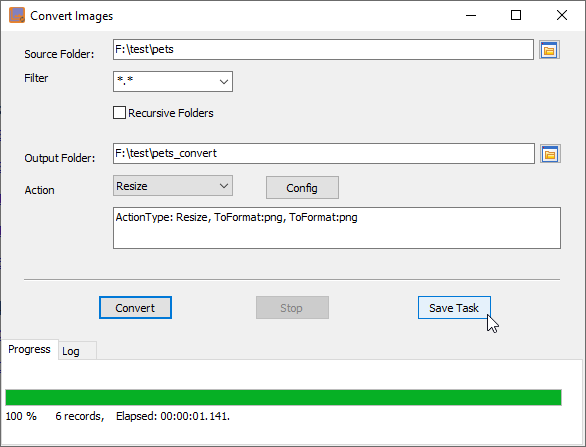Viewport: 586px width, 447px height.
Task: Click the 'Source Folder:' label
Action: 59,54
